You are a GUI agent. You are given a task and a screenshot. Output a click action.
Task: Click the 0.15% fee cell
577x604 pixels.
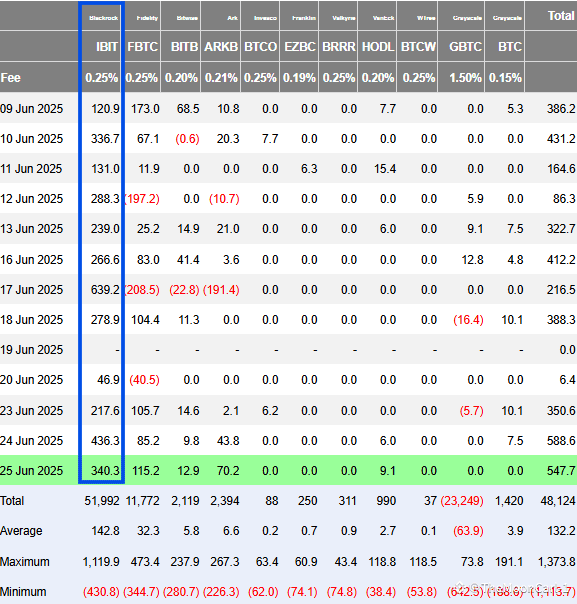coord(505,78)
